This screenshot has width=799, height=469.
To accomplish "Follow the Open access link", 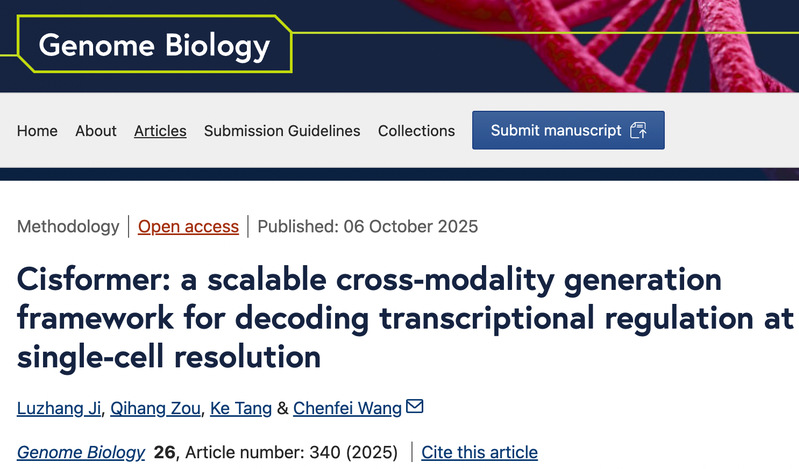I will pyautogui.click(x=188, y=227).
